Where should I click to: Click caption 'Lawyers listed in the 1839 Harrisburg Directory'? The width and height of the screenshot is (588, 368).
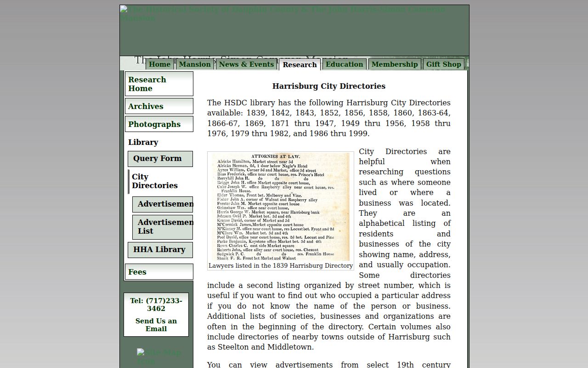pyautogui.click(x=281, y=265)
